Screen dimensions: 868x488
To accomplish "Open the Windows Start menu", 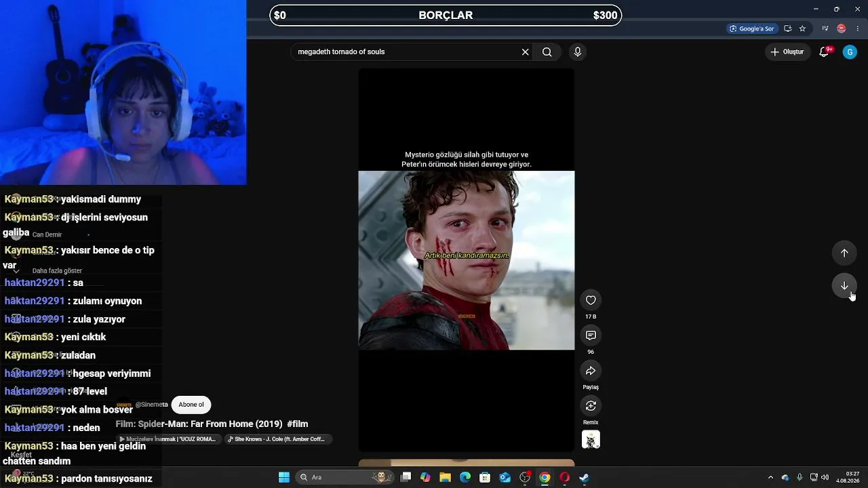I will (284, 477).
